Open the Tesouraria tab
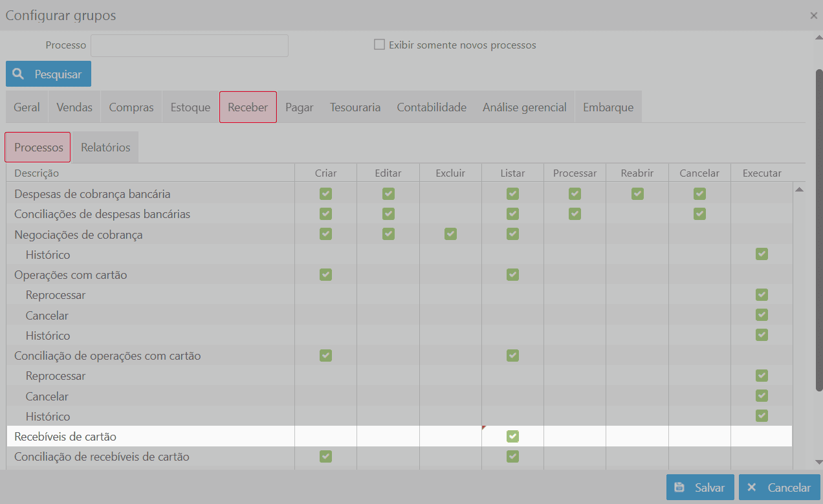The width and height of the screenshot is (823, 504). click(x=355, y=107)
